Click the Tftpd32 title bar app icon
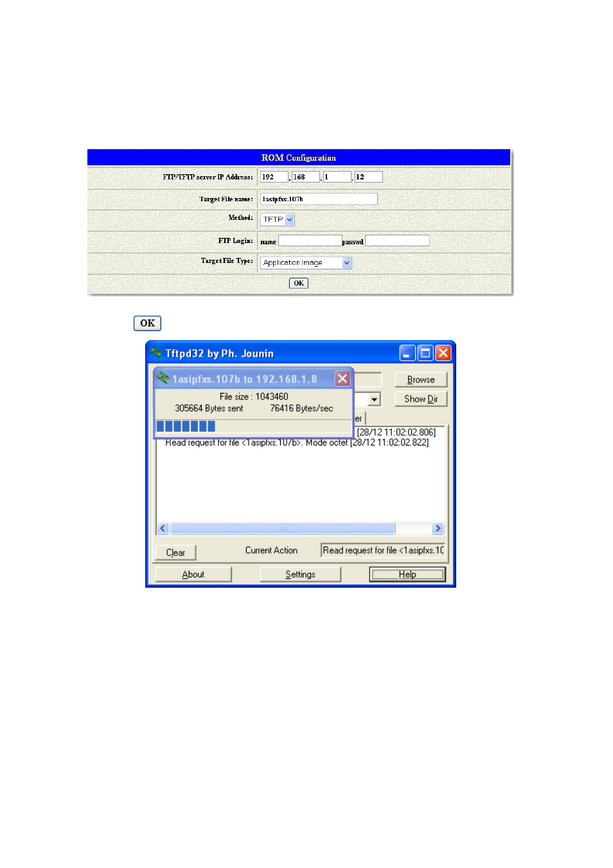This screenshot has width=613, height=868. point(156,352)
